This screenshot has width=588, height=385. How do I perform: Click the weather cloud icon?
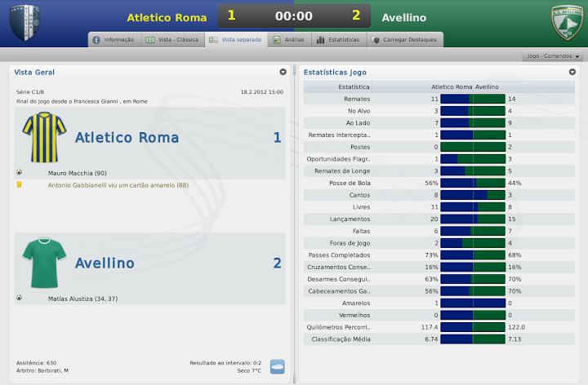[278, 366]
